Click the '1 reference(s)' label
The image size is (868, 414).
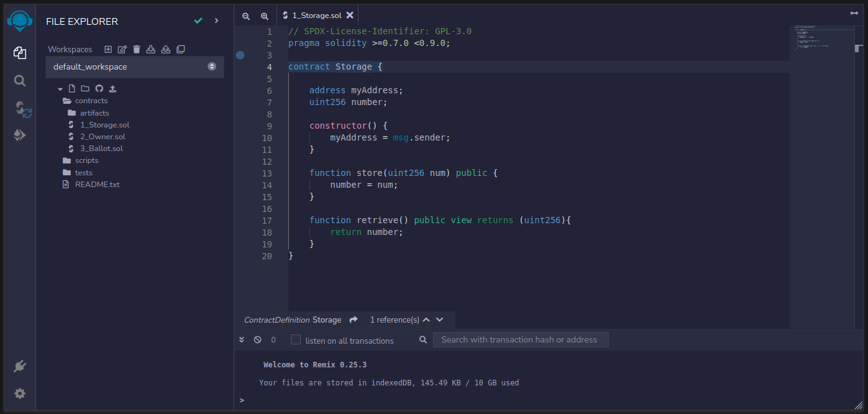[395, 320]
